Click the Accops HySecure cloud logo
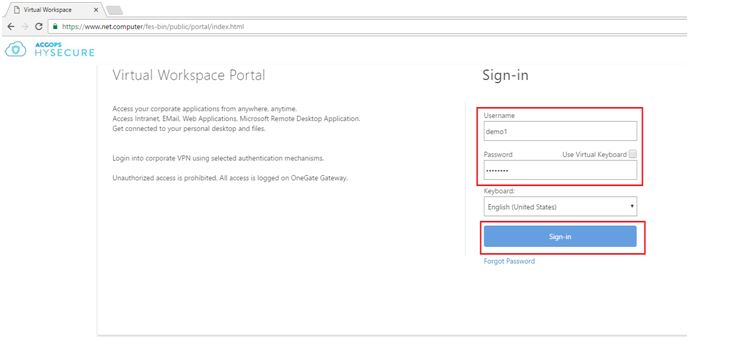 click(x=15, y=49)
